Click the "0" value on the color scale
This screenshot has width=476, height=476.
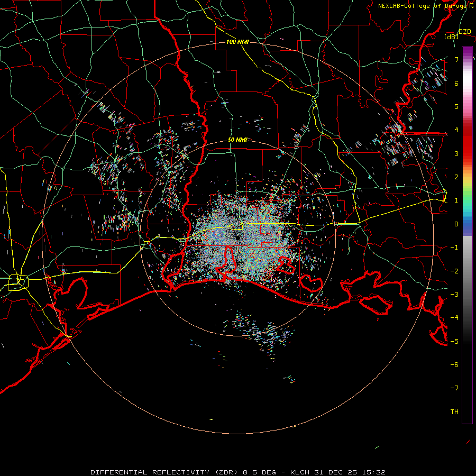click(x=456, y=224)
